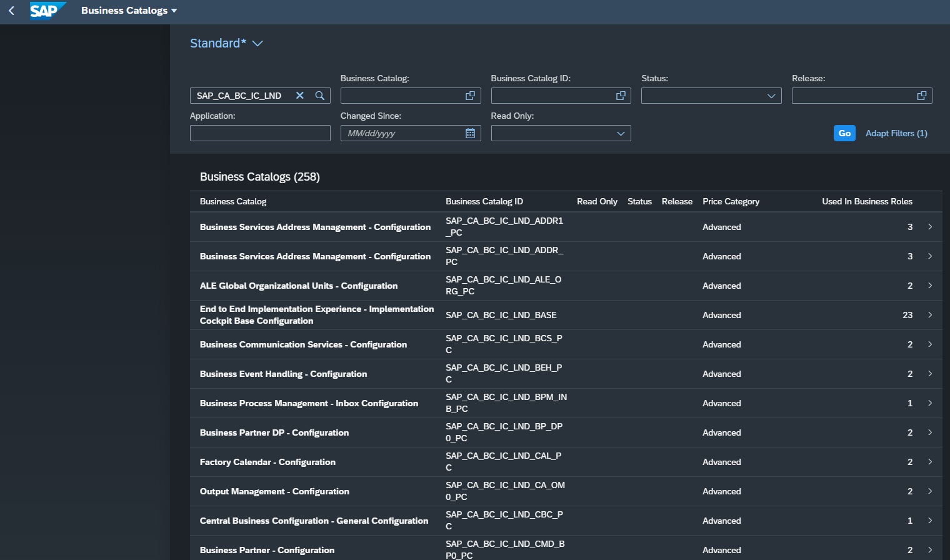Screen dimensions: 950x560
Task: Open row arrow for Business Communication Services
Action: 930,344
